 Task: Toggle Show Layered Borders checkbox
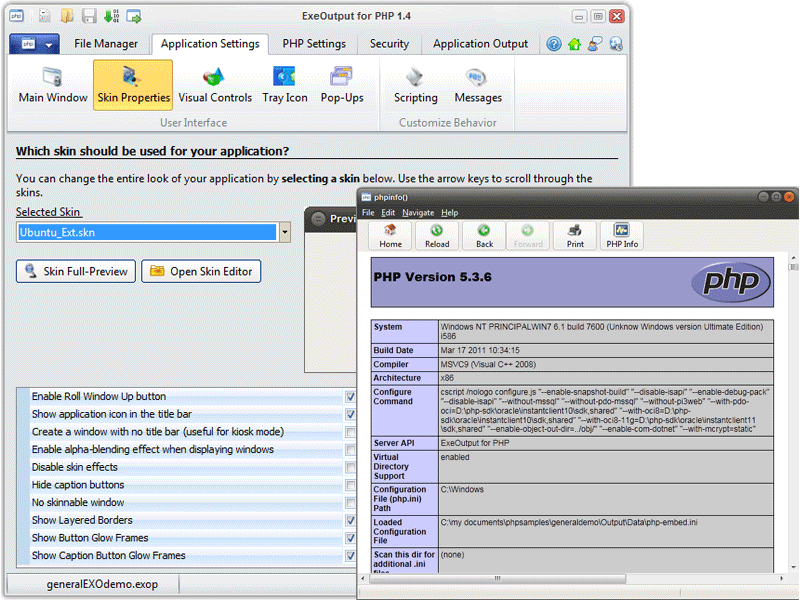tap(351, 520)
